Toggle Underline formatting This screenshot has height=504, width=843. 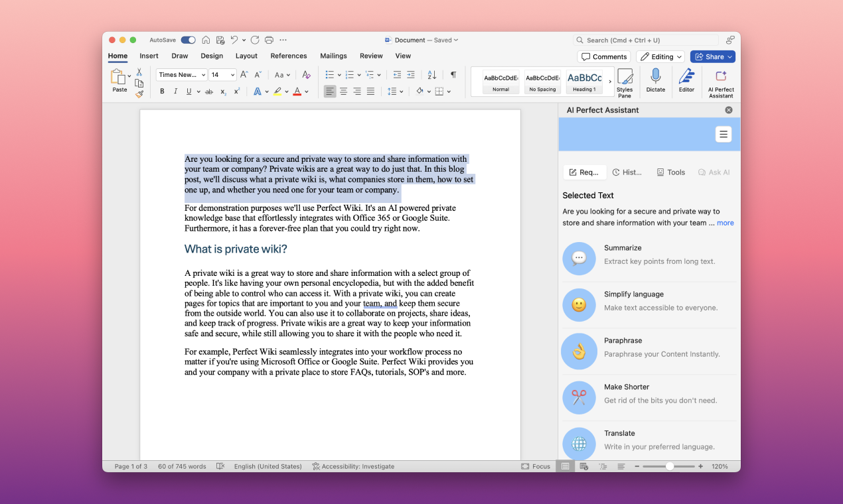point(189,92)
